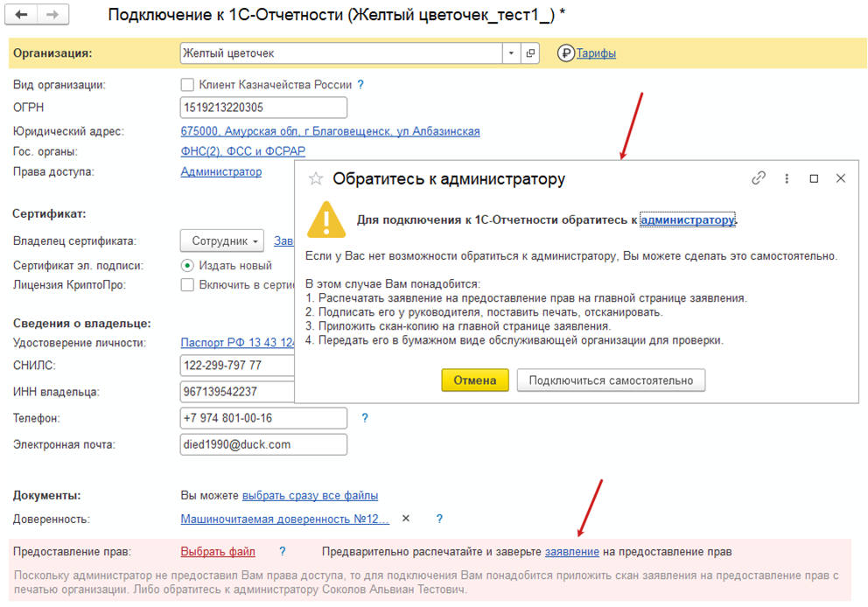
Task: Click 'выбрать сразу все файлы' link
Action: point(310,495)
